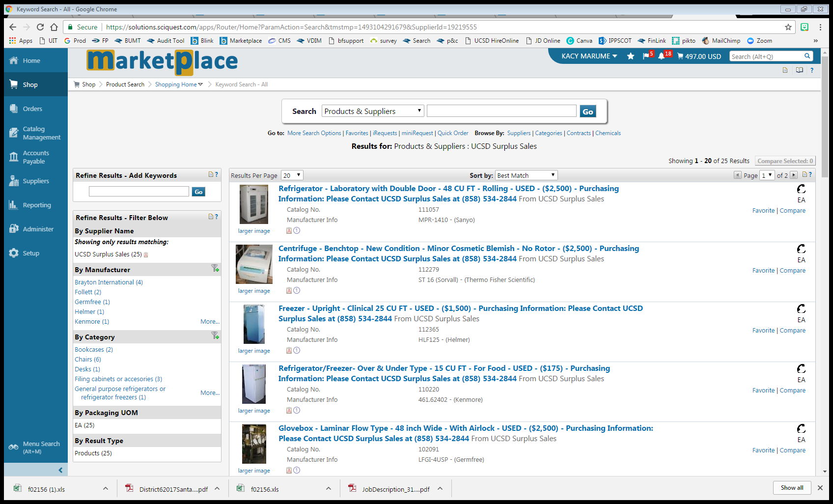Image resolution: width=833 pixels, height=504 pixels.
Task: Remove the UCSD Surplus Sales filter icon
Action: (146, 254)
